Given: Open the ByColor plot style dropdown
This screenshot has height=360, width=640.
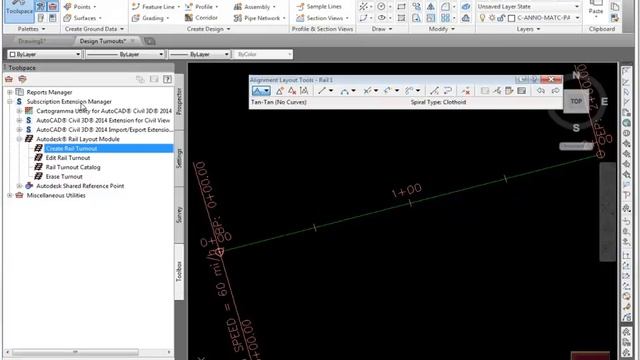Looking at the screenshot, I should pos(263,54).
